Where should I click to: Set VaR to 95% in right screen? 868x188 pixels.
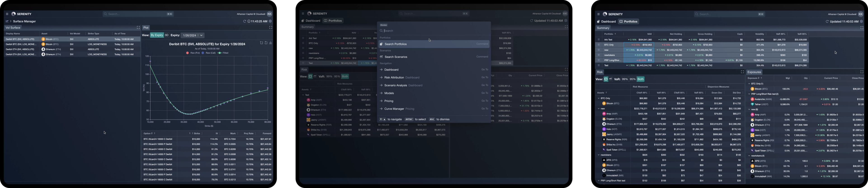632,79
